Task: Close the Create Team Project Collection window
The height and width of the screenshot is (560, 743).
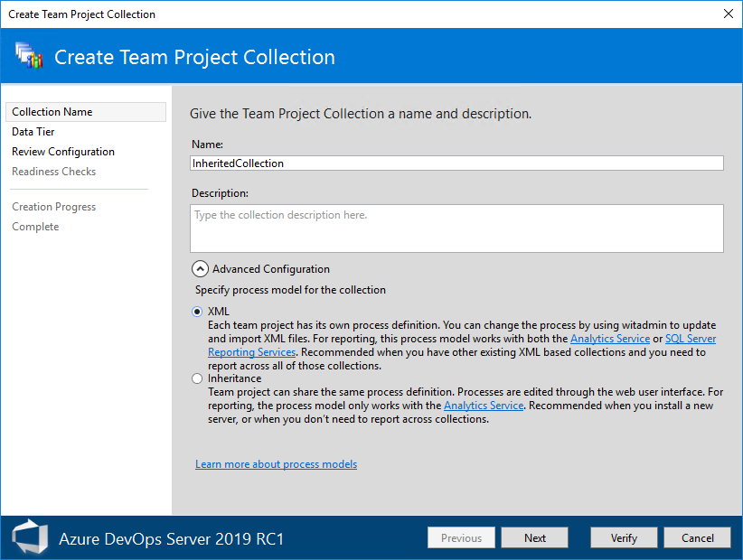Action: tap(729, 14)
